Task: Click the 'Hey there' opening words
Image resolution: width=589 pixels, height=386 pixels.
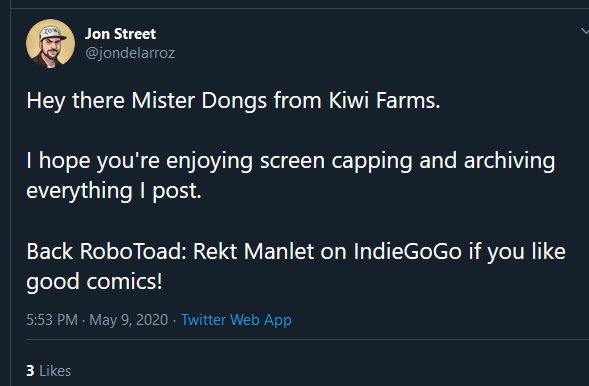Action: click(x=76, y=101)
